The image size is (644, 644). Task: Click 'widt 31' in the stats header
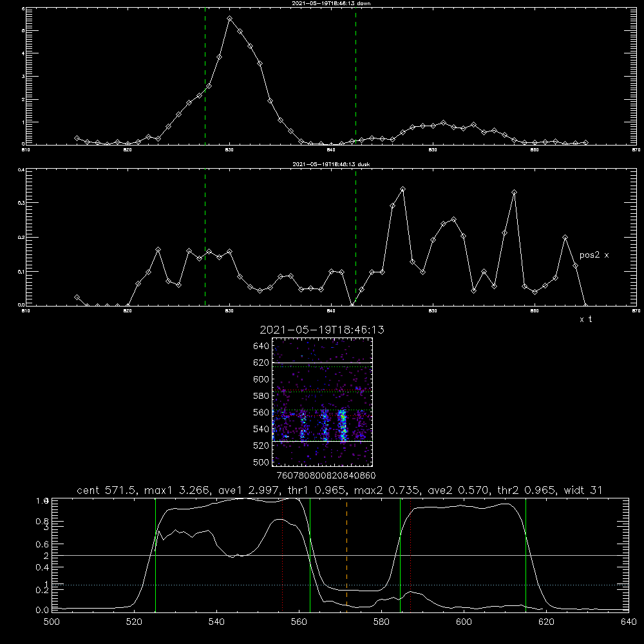[583, 490]
